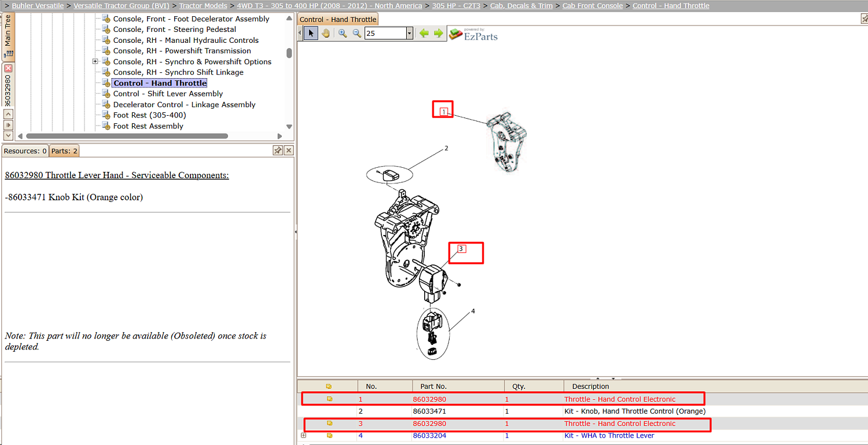Open the zoom level dropdown arrow
Image resolution: width=868 pixels, height=445 pixels.
point(410,33)
